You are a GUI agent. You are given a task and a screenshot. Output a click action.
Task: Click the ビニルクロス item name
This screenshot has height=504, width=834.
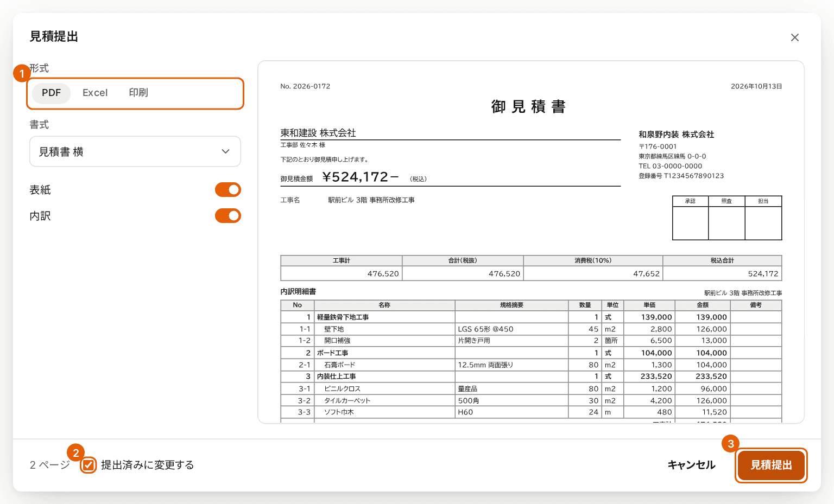(343, 389)
